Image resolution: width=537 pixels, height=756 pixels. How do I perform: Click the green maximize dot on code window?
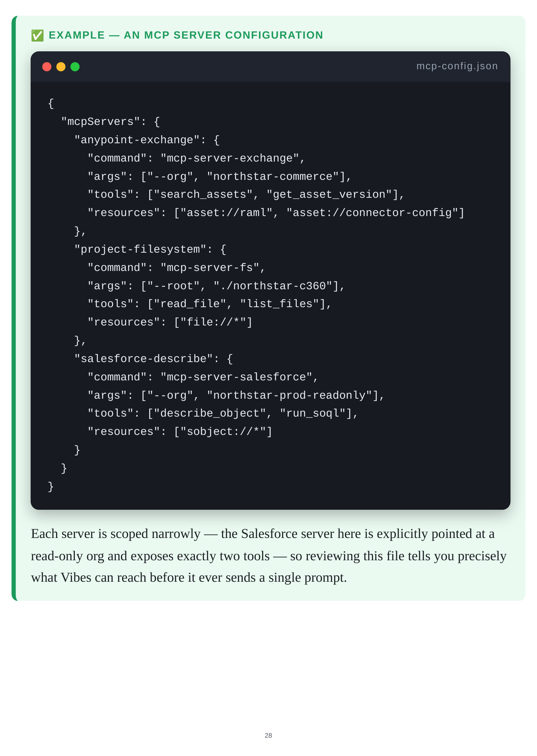(75, 67)
